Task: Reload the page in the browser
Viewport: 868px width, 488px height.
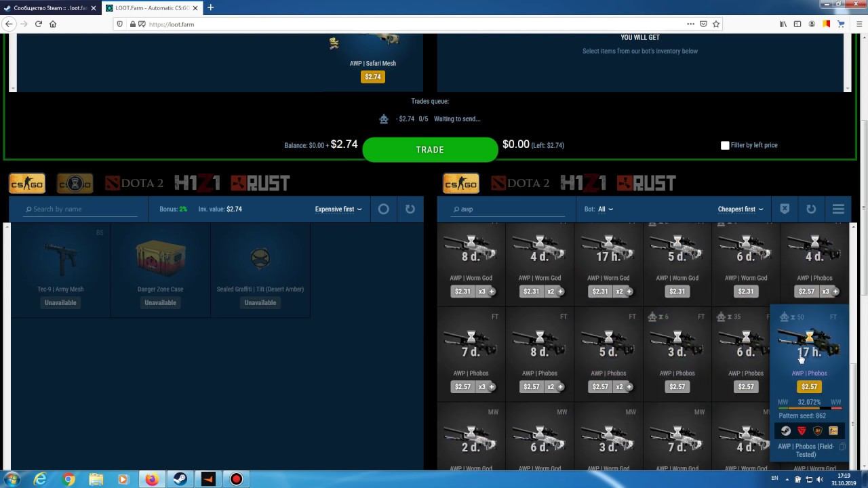Action: coord(38,24)
